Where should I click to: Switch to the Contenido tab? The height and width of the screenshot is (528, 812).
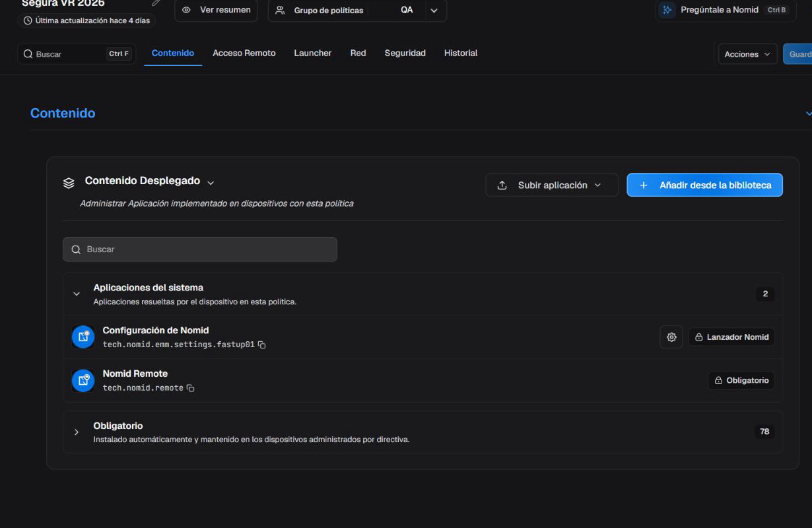tap(173, 53)
